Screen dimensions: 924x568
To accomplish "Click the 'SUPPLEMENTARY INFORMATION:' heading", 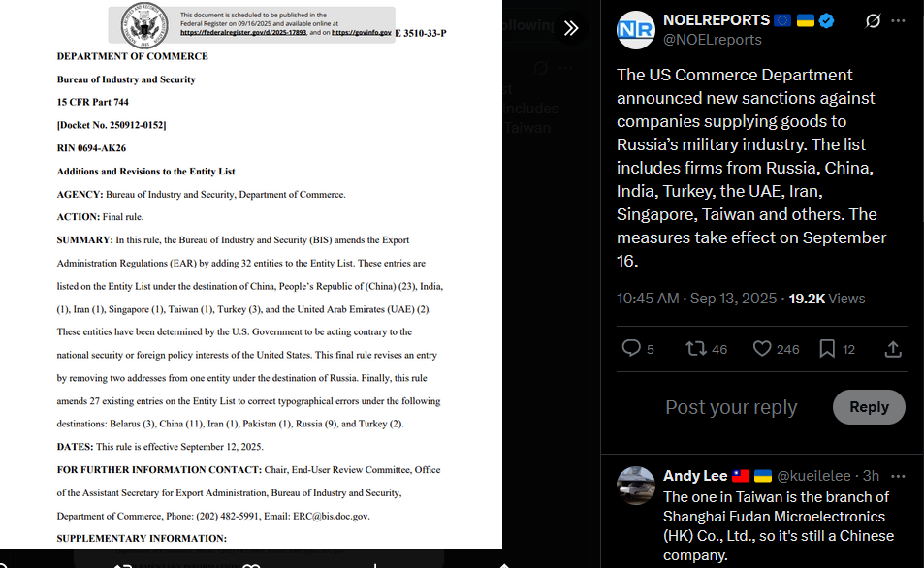I will (x=142, y=538).
